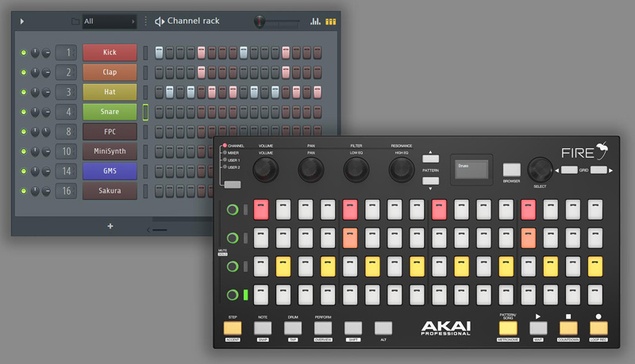Push the Pattern/Song Metronome button
635x364 pixels.
[x=508, y=328]
